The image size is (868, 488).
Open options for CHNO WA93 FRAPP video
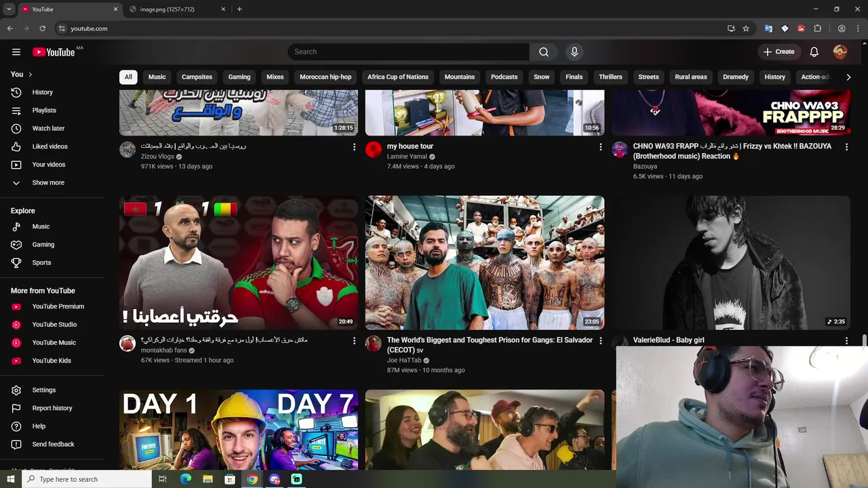846,147
